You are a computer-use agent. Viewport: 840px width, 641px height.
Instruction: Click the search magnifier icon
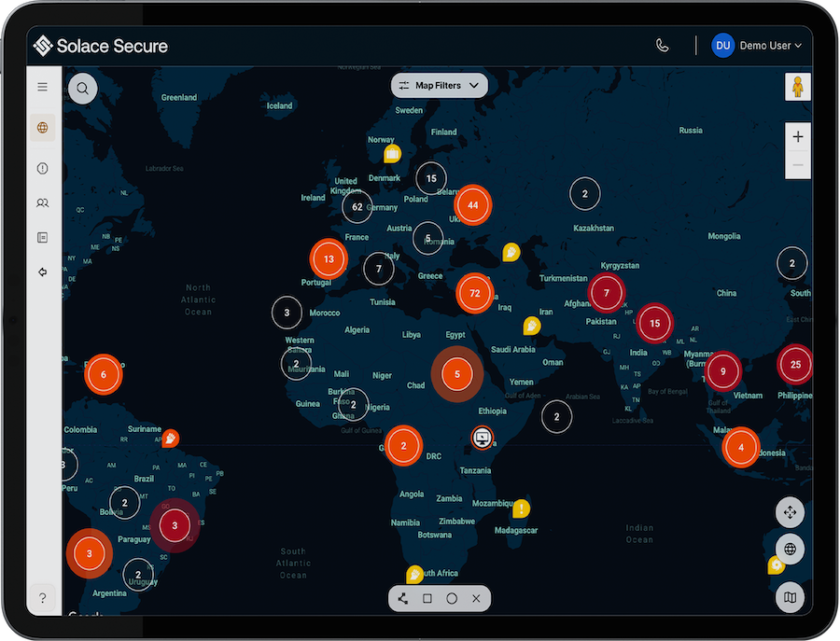82,88
